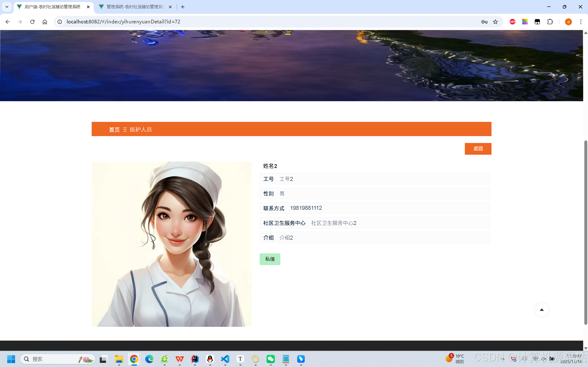
Task: Open QQ penguin taskbar icon
Action: (x=210, y=359)
